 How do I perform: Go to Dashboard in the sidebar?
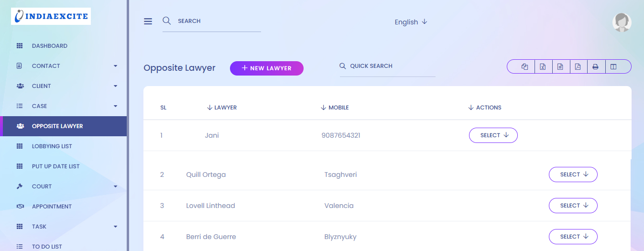pos(49,46)
